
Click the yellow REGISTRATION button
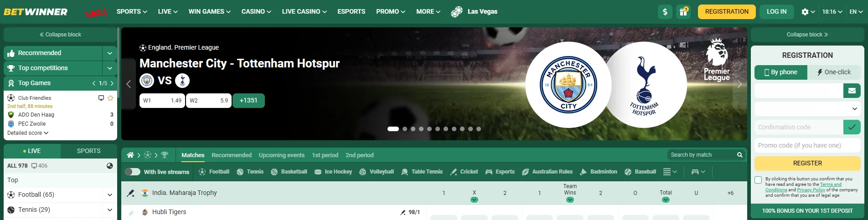(727, 12)
